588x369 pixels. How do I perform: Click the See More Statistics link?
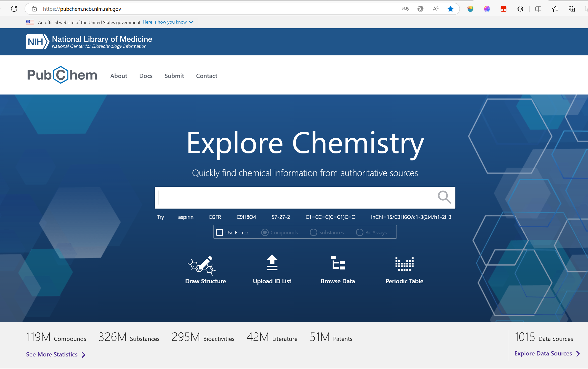pyautogui.click(x=52, y=354)
